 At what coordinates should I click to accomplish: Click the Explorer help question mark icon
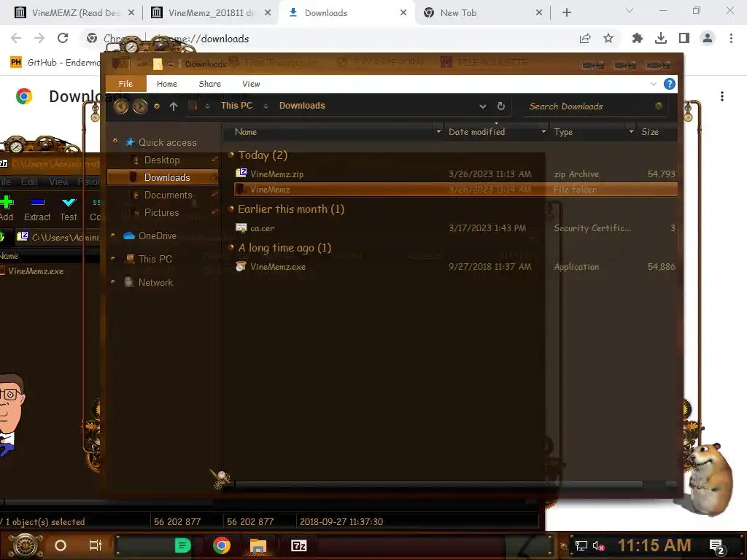pos(670,85)
